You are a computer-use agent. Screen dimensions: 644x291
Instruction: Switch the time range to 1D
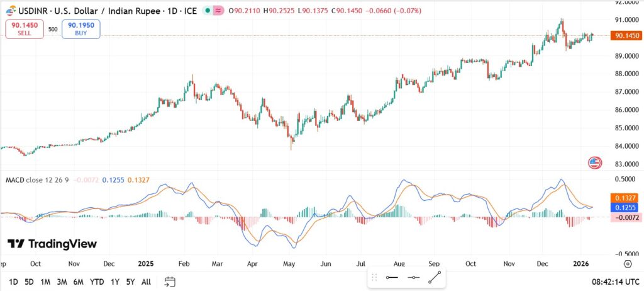click(13, 282)
